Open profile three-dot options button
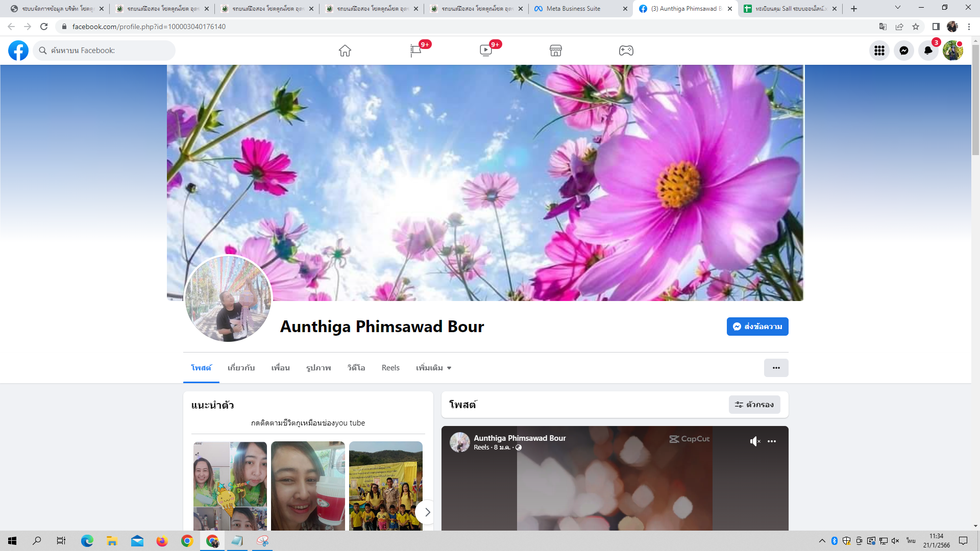 click(x=776, y=368)
